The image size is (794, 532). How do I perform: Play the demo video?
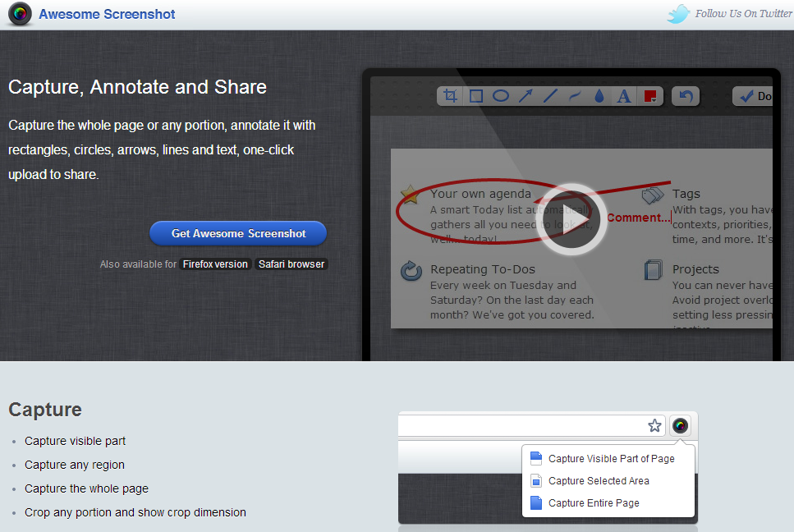pos(571,219)
